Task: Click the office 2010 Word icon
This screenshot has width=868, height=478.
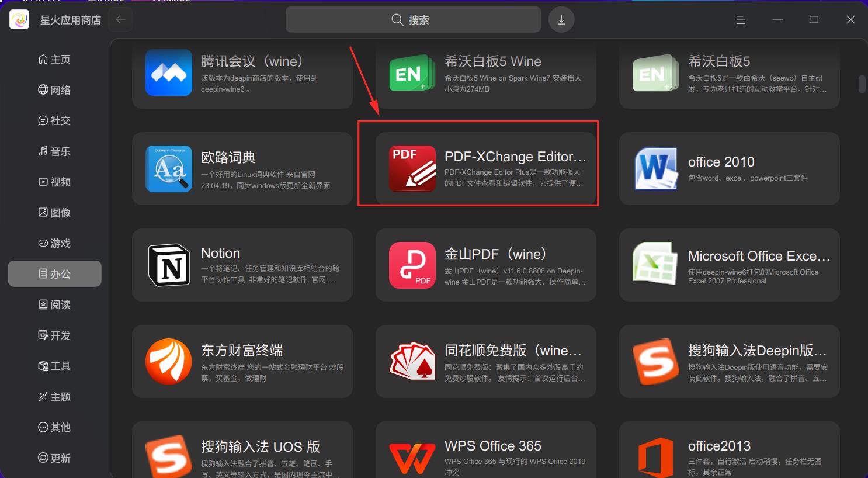Action: coord(656,168)
